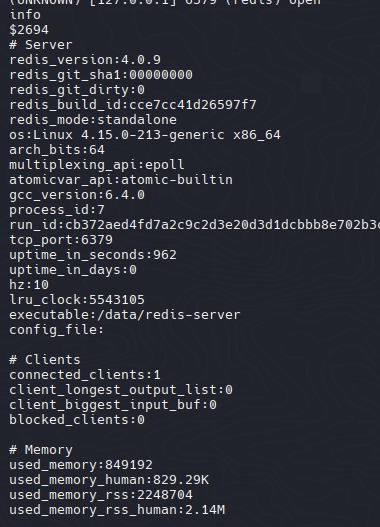Click the '# Clients' section heading

click(x=45, y=360)
